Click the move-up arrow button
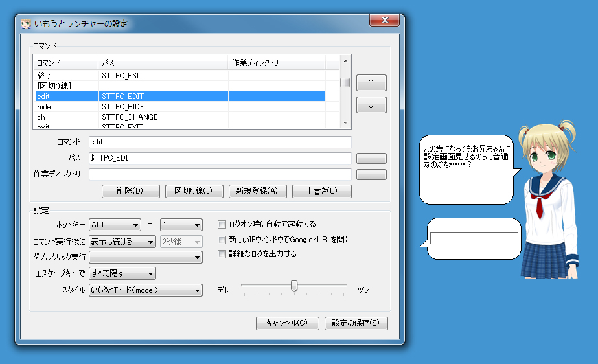Image resolution: width=598 pixels, height=364 pixels. click(371, 83)
